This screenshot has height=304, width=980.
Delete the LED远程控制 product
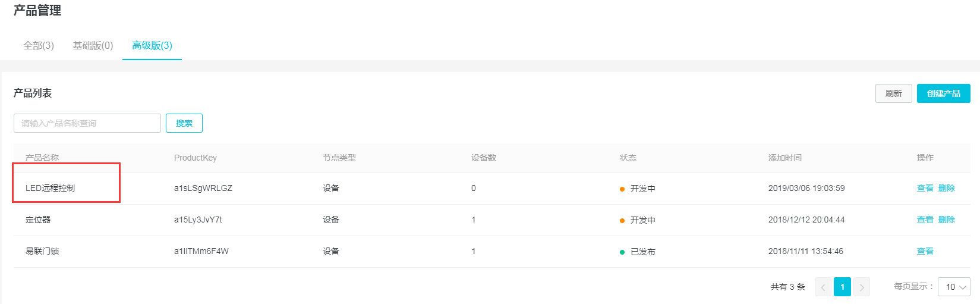tap(947, 188)
